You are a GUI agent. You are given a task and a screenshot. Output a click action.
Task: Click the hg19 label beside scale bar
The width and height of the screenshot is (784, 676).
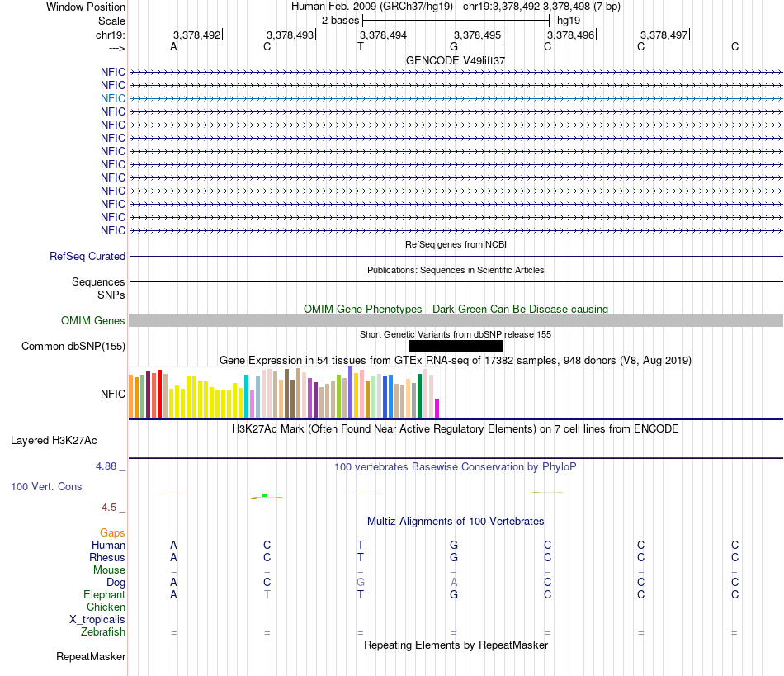[x=569, y=21]
